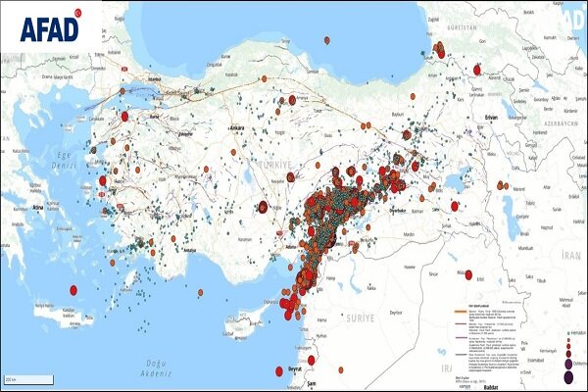
Task: Select the smallest teal magnitude dot in legend
Action: (x=570, y=335)
